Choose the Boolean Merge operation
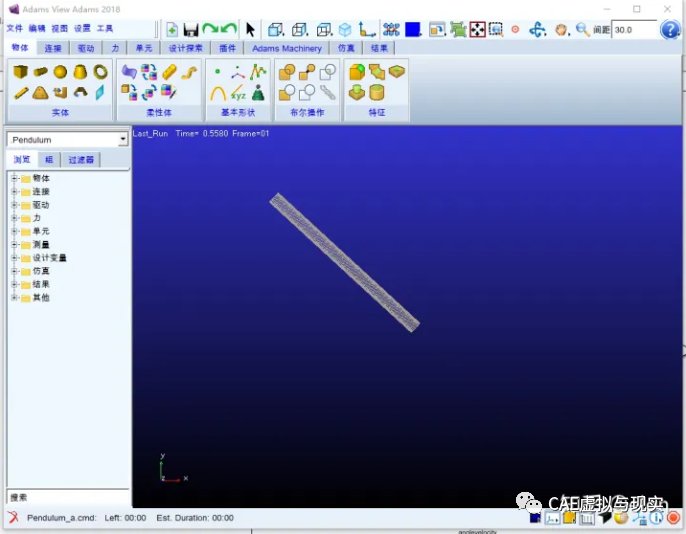The width and height of the screenshot is (686, 534). (x=307, y=72)
